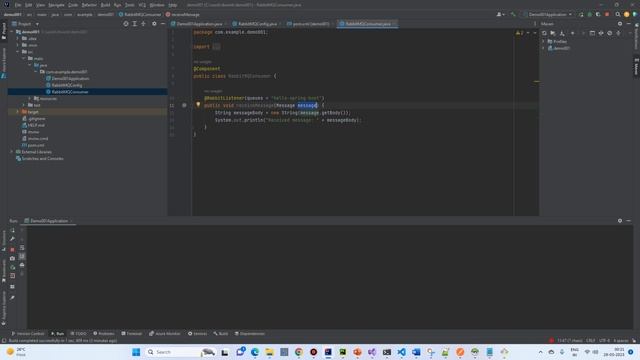Open the Problems tool window
The image size is (640, 360).
pyautogui.click(x=104, y=333)
